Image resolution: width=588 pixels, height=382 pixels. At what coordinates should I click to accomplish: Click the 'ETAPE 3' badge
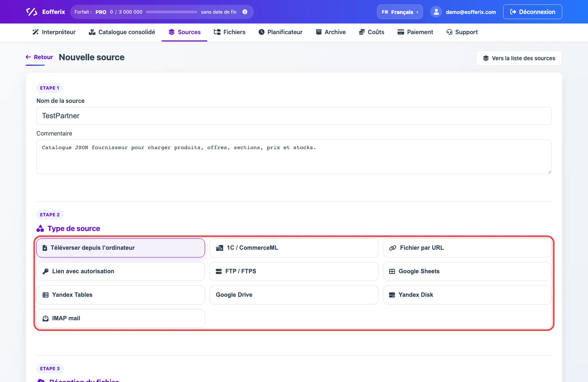[50, 368]
